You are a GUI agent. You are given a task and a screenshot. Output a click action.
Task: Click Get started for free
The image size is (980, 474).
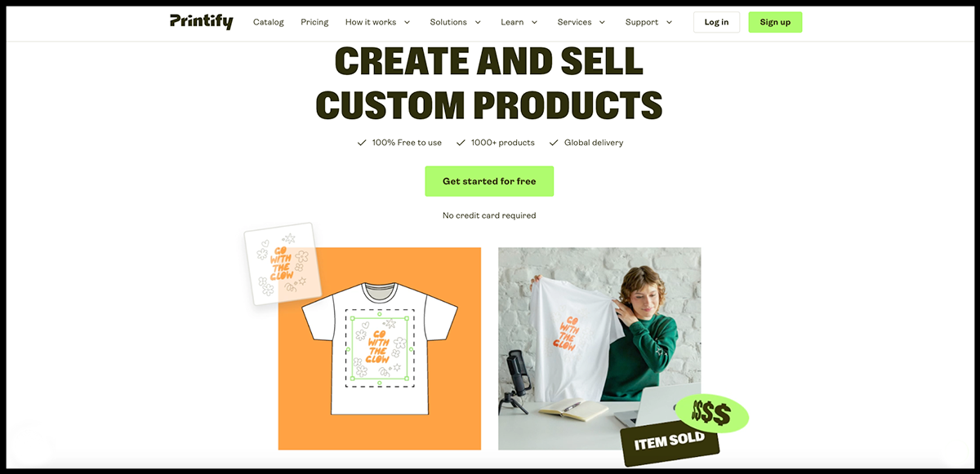coord(489,181)
